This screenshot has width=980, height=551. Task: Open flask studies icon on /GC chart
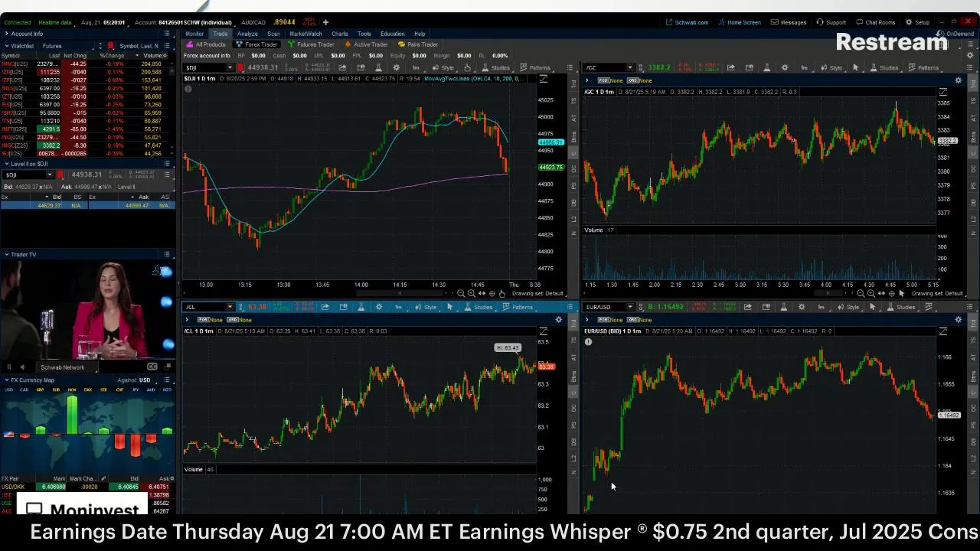[x=766, y=67]
